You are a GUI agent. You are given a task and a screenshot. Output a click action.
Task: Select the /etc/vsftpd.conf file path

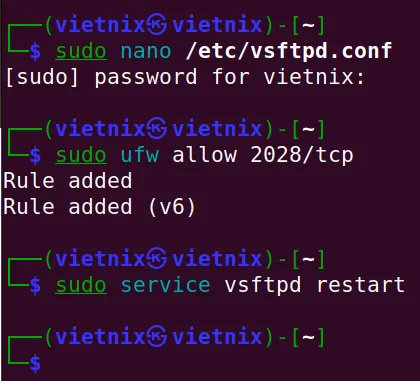coord(289,51)
